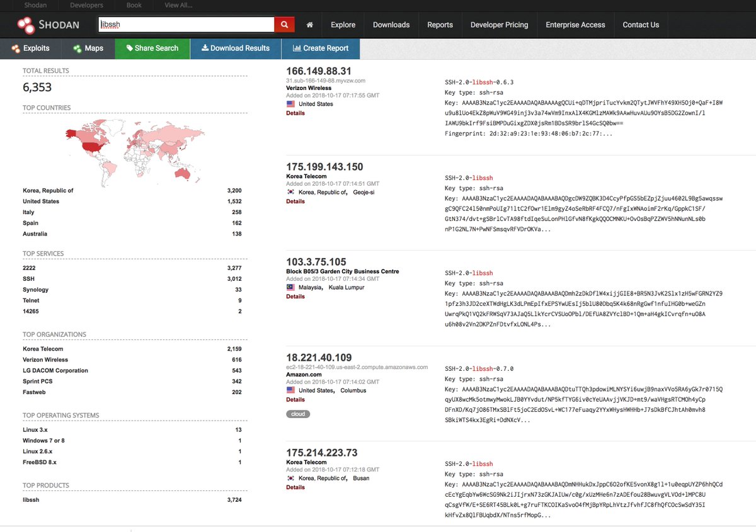Filter by SSH service

pyautogui.click(x=28, y=279)
